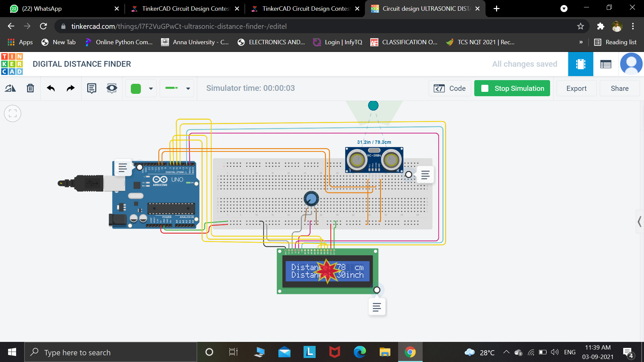Bookmark this page with the star
Screen dimensions: 644x362
tap(581, 26)
